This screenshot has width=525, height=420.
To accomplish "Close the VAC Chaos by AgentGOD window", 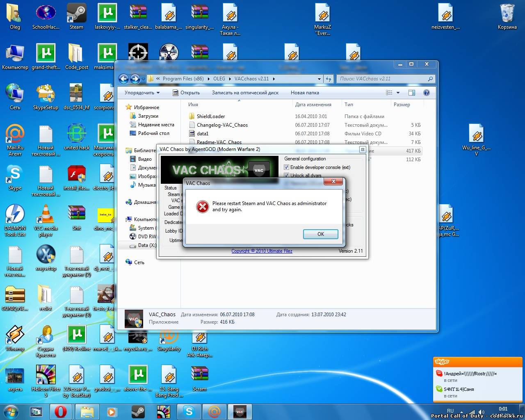I will point(363,150).
